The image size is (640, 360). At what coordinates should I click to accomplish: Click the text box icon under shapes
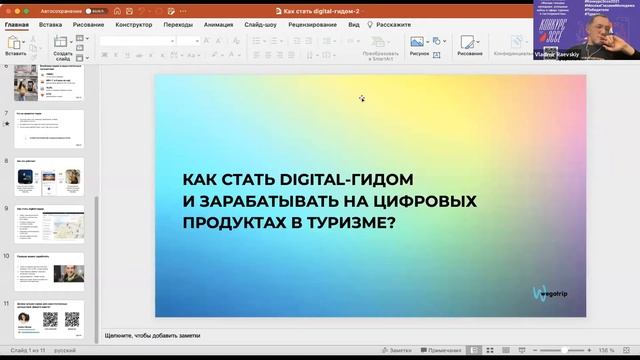[x=436, y=55]
